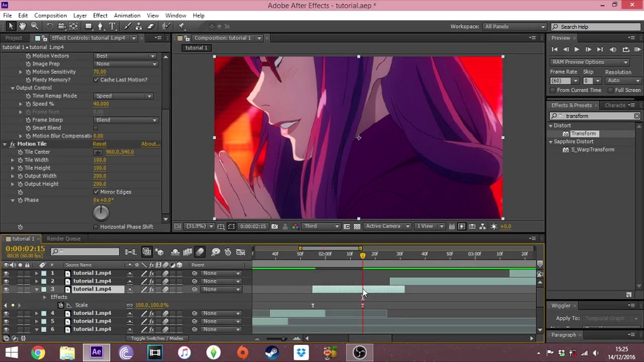
Task: Collapse the Motion Tile effect group
Action: [5, 144]
